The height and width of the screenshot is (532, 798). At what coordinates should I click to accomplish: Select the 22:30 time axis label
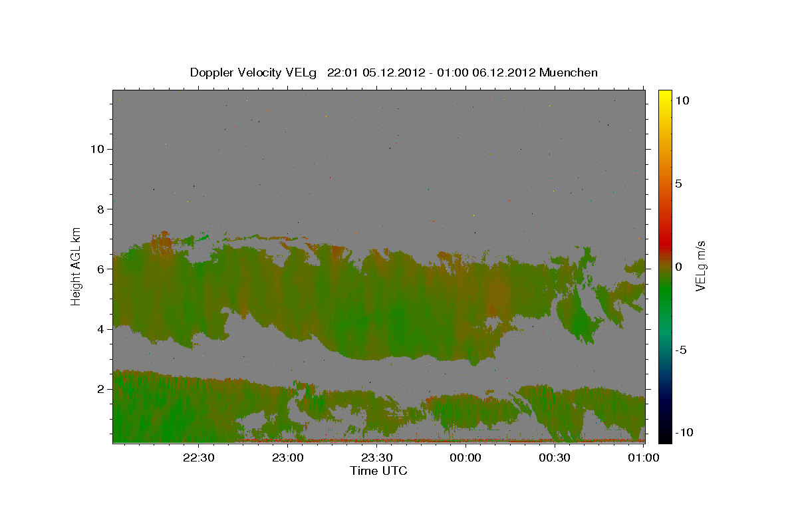pyautogui.click(x=199, y=458)
